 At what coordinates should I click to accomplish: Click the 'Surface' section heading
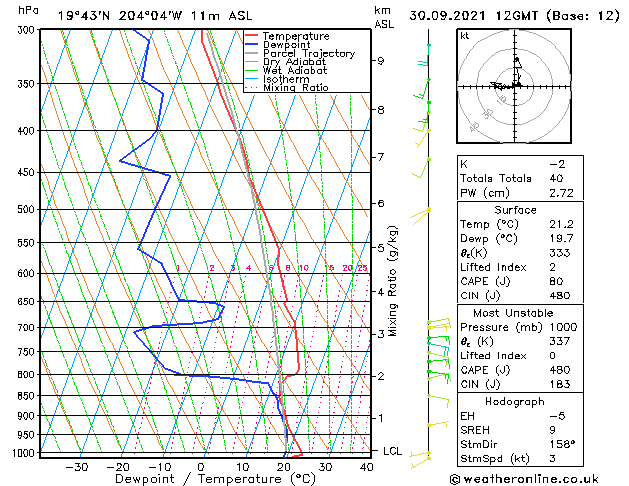click(x=515, y=210)
